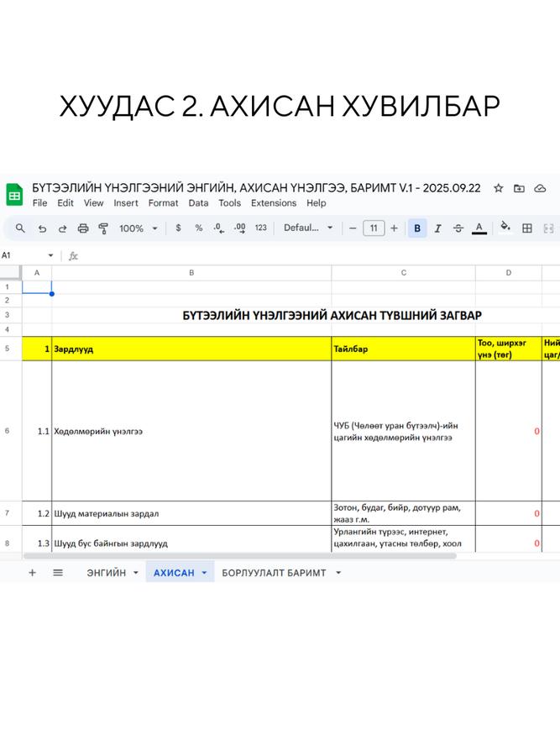
Task: Open the search menus magnifier
Action: [x=20, y=228]
